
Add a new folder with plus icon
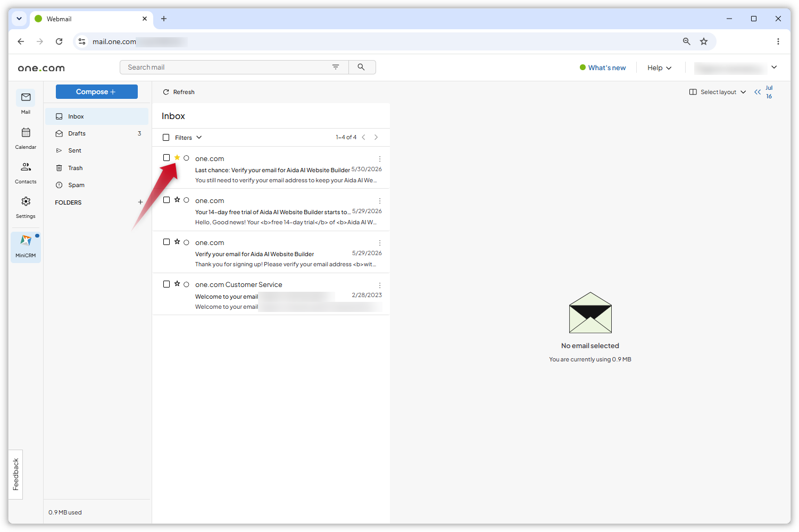[x=140, y=202]
